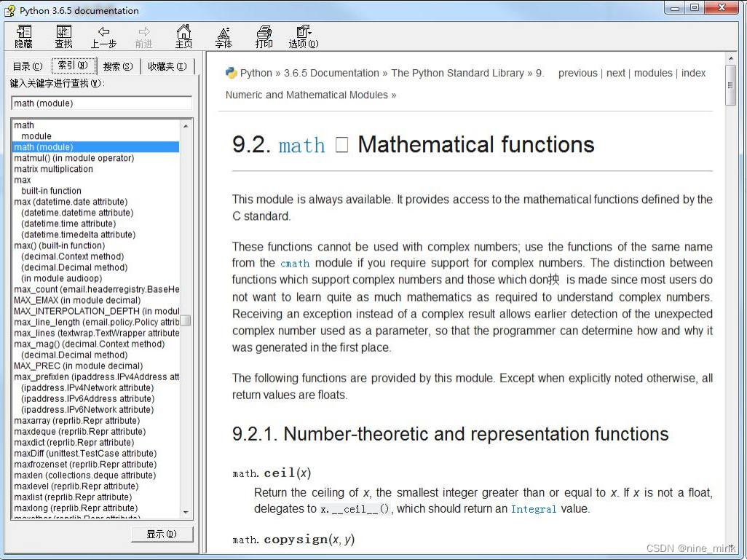Open the Options (选项) toolbar icon
This screenshot has height=560, width=747.
coord(304,36)
